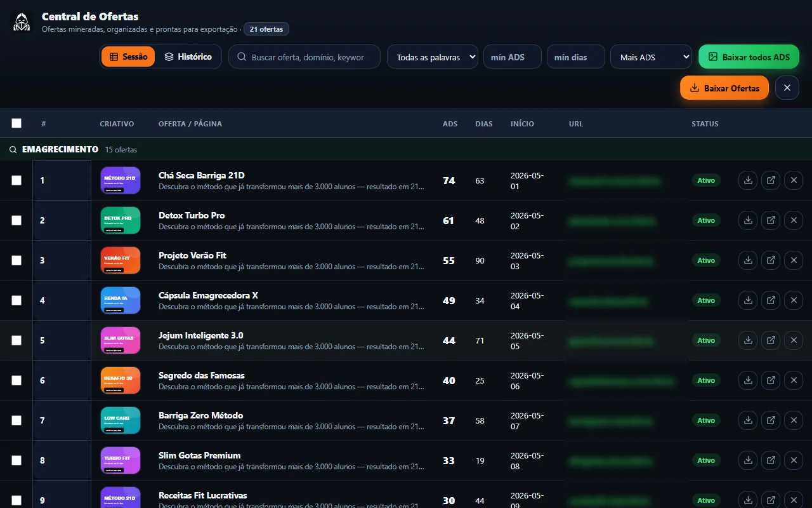This screenshot has width=812, height=508.
Task: Select the Jejum Inteligente 3.0 checkbox
Action: coord(16,340)
